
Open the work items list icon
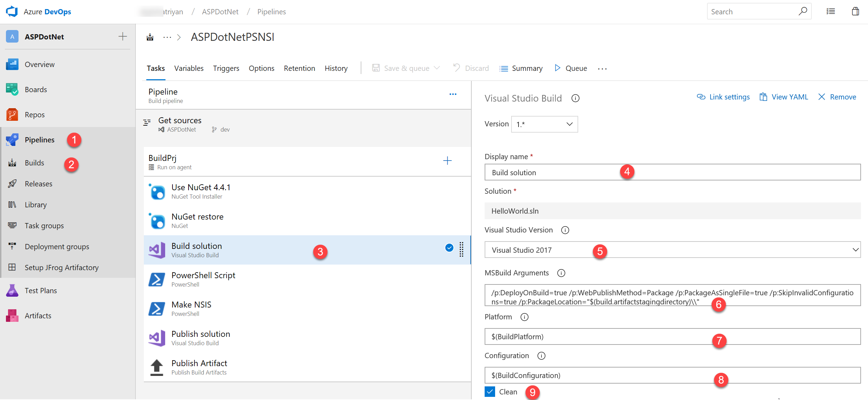[831, 12]
